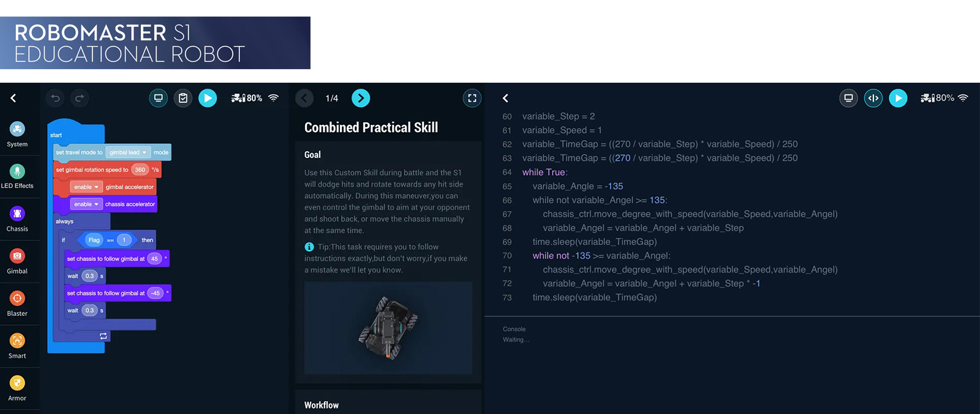The width and height of the screenshot is (980, 414).
Task: Go to previous tutorial page
Action: [304, 98]
